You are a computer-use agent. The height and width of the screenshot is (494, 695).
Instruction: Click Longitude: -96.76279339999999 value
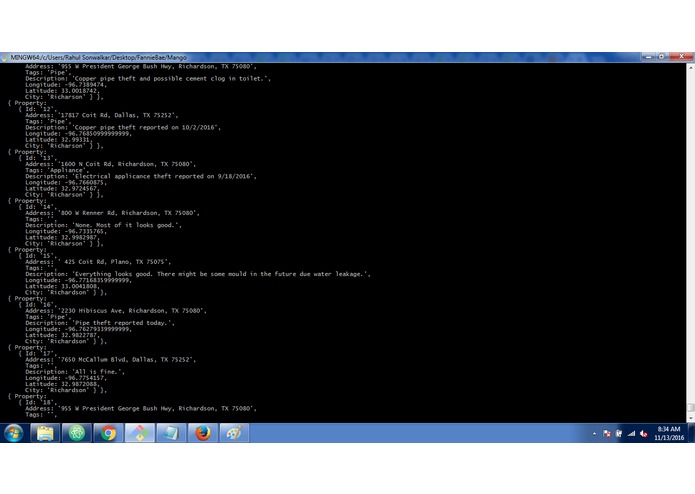tap(78, 329)
